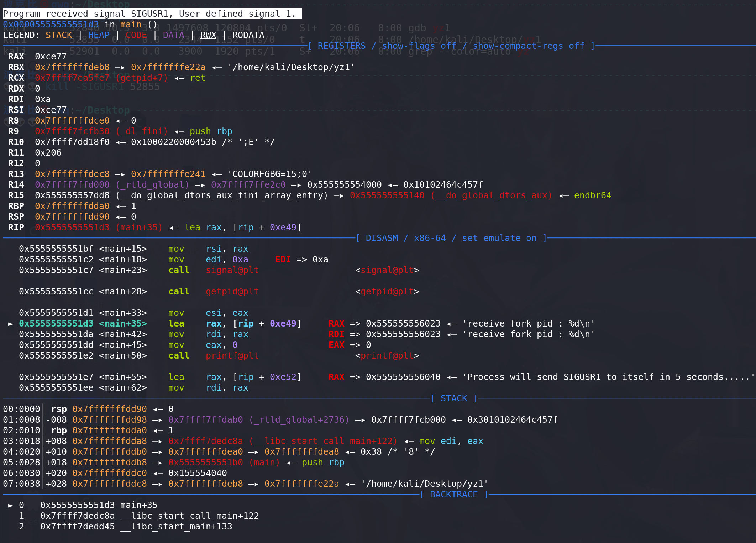Click the '/home/kali/Desktop/yz1' string in the RBX row

[291, 67]
